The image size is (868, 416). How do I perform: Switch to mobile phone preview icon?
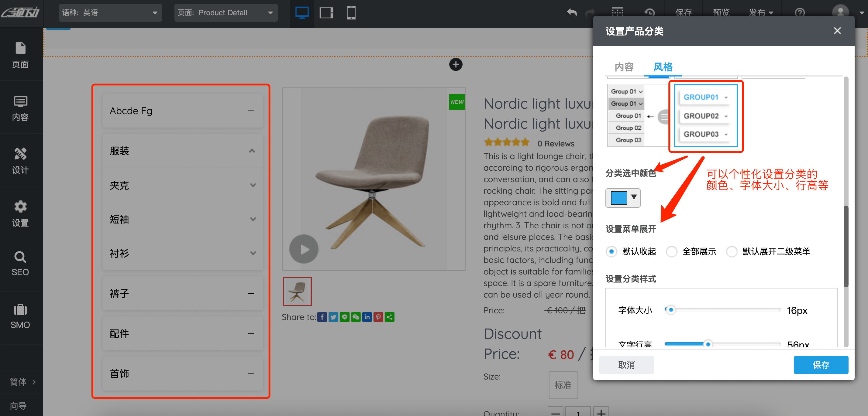[351, 13]
